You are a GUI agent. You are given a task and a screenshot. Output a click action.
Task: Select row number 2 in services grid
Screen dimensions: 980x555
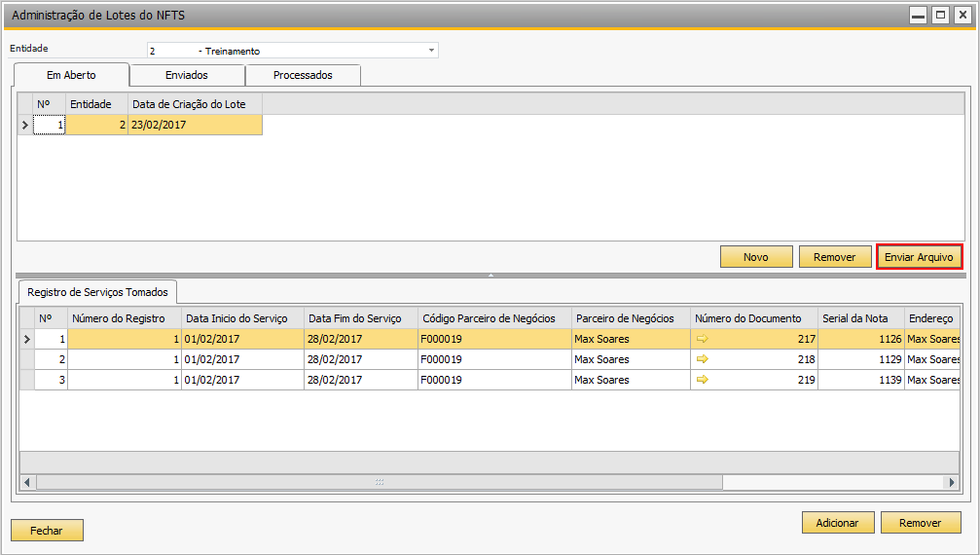pyautogui.click(x=51, y=359)
